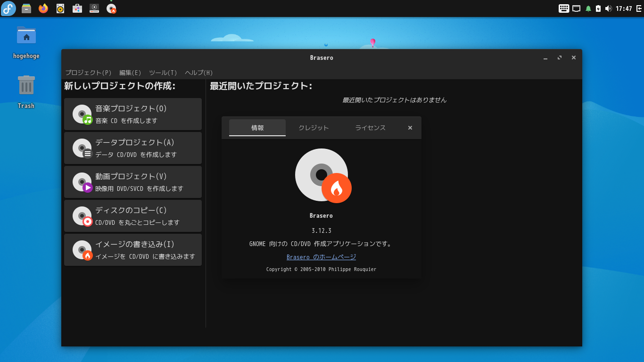Click the Brasero disc logo in About dialog

click(x=323, y=176)
